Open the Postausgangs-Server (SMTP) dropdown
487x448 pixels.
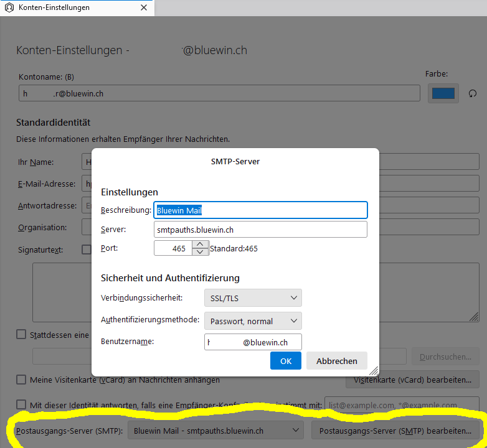click(x=215, y=431)
